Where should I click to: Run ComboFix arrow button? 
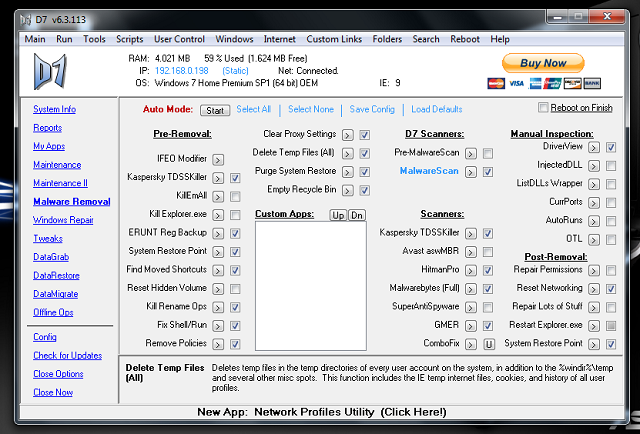coord(471,344)
